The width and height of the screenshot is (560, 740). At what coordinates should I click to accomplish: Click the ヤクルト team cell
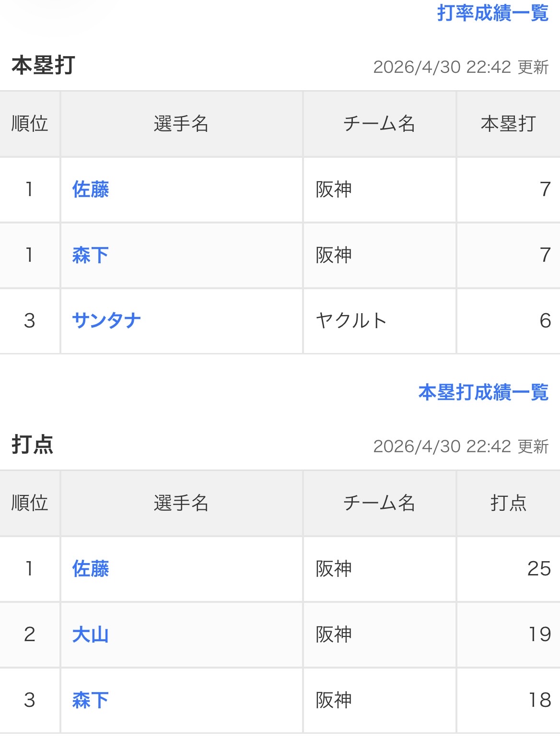351,320
